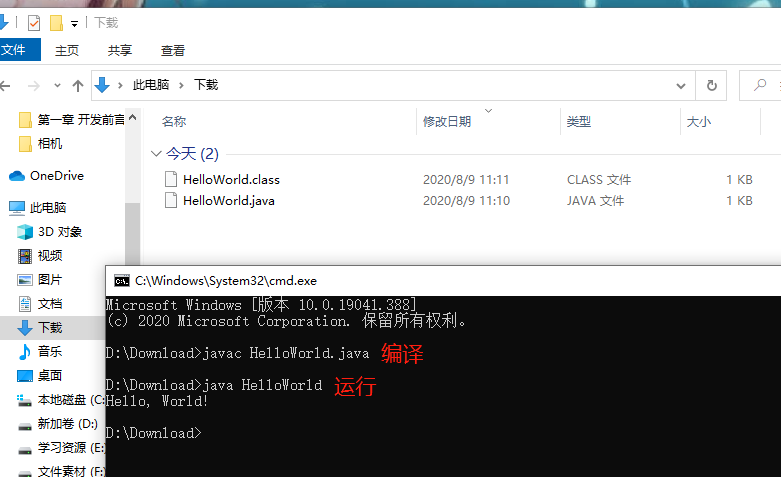The width and height of the screenshot is (781, 477).
Task: Open the recent locations dropdown arrow
Action: [57, 86]
